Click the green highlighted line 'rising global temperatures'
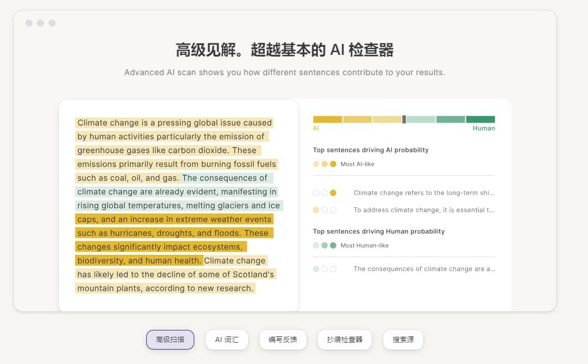This screenshot has width=588, height=364. click(178, 206)
